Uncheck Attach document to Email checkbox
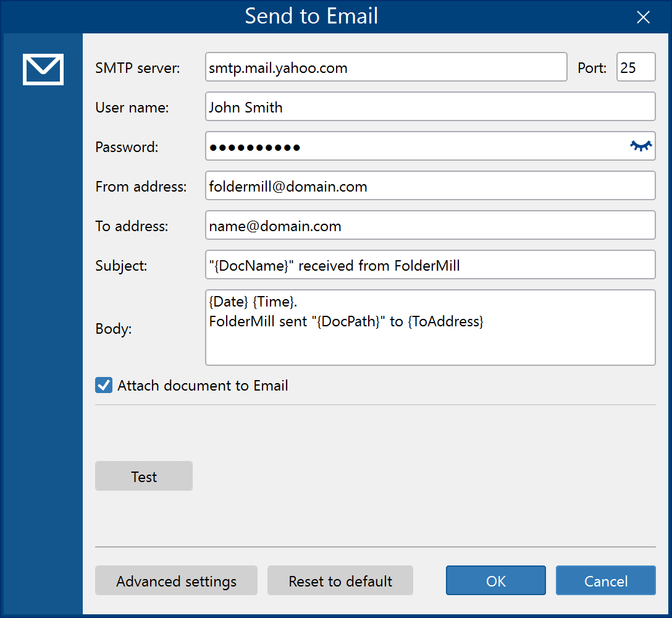 pos(104,385)
